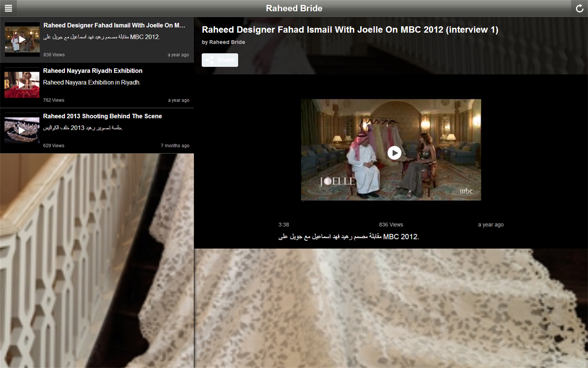The height and width of the screenshot is (368, 588).
Task: Click the interview video duration 3:38 label
Action: pyautogui.click(x=283, y=224)
